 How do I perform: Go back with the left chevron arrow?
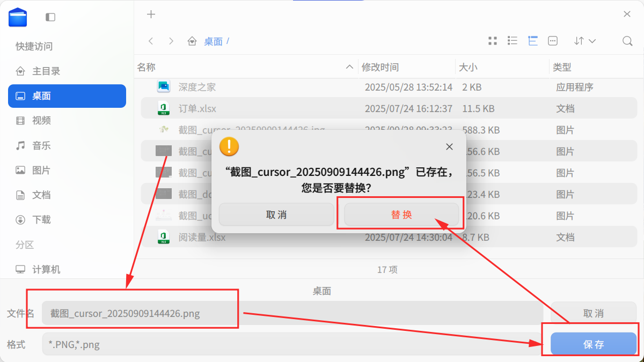[x=151, y=41]
